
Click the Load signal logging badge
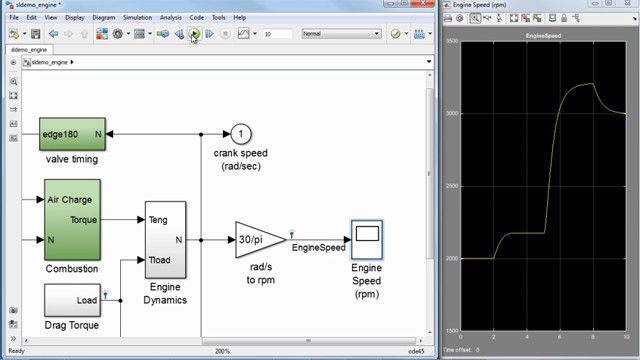pos(106,295)
